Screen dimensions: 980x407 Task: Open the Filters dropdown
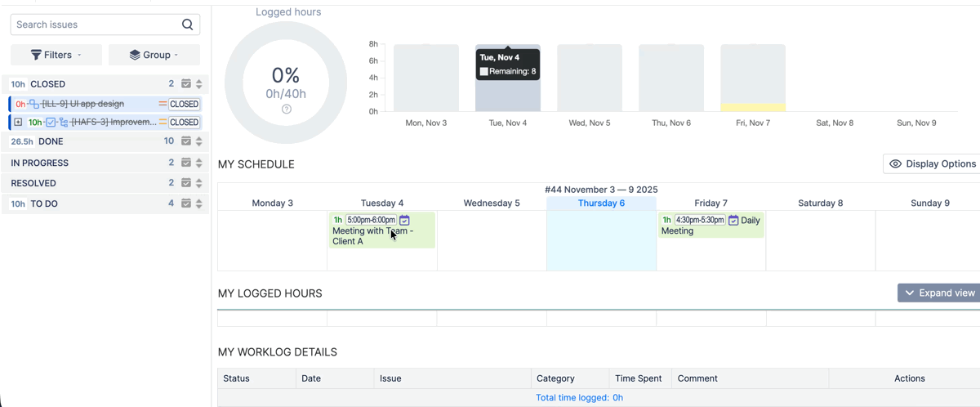(x=56, y=55)
